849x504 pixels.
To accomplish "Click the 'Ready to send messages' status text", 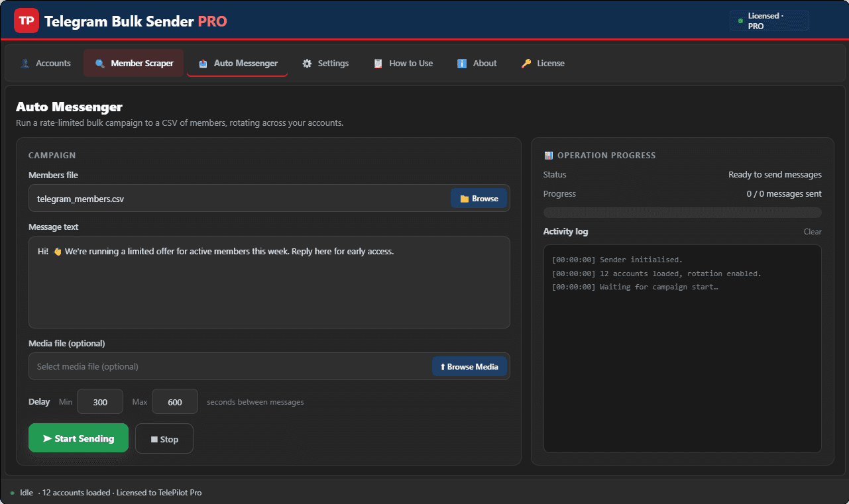I will (775, 175).
